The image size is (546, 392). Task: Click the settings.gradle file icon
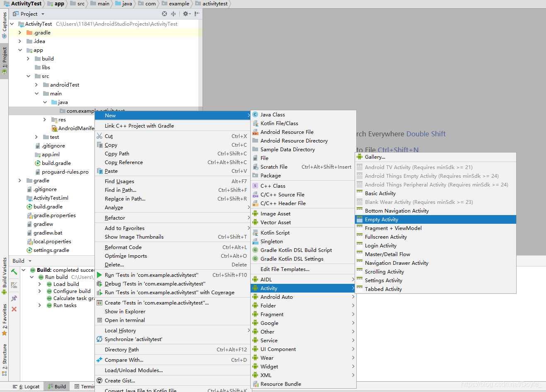pyautogui.click(x=29, y=250)
